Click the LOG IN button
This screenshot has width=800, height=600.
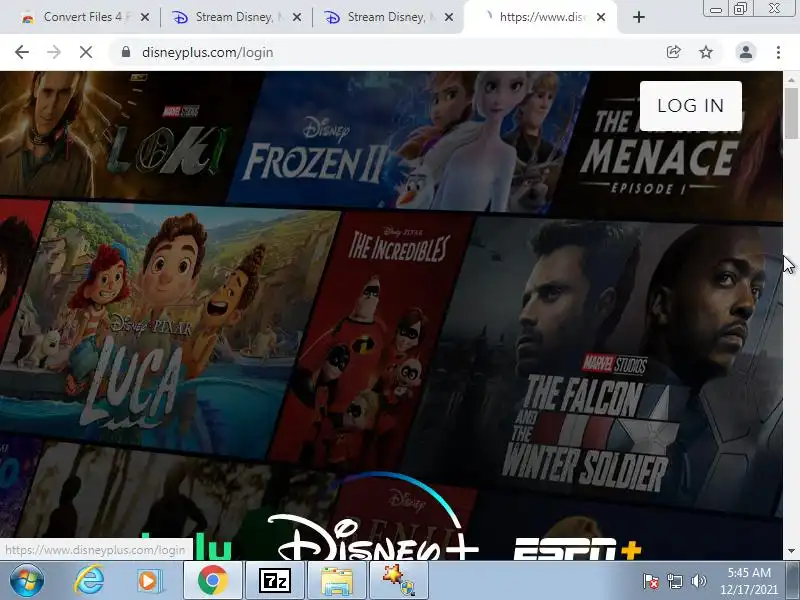[690, 106]
